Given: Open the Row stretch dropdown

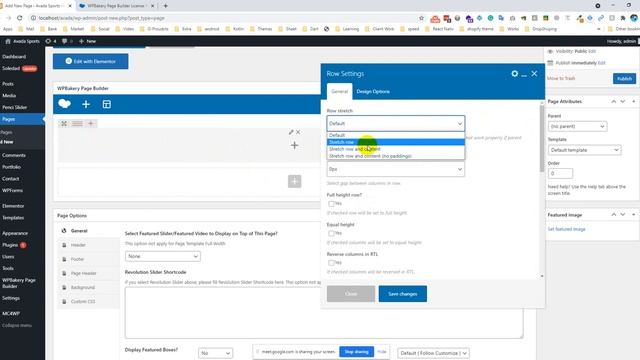Looking at the screenshot, I should (x=396, y=123).
